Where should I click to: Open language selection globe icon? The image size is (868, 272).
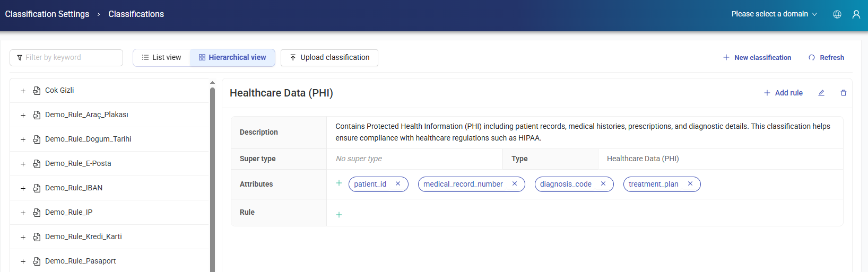click(x=837, y=14)
